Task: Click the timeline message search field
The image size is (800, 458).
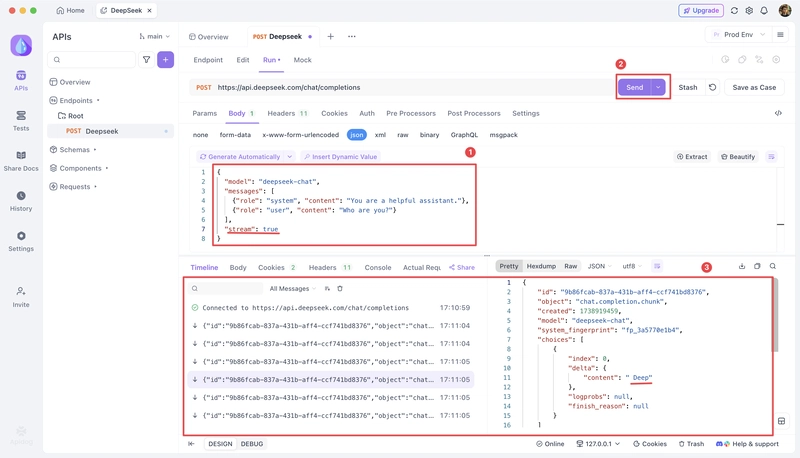Action: click(225, 289)
